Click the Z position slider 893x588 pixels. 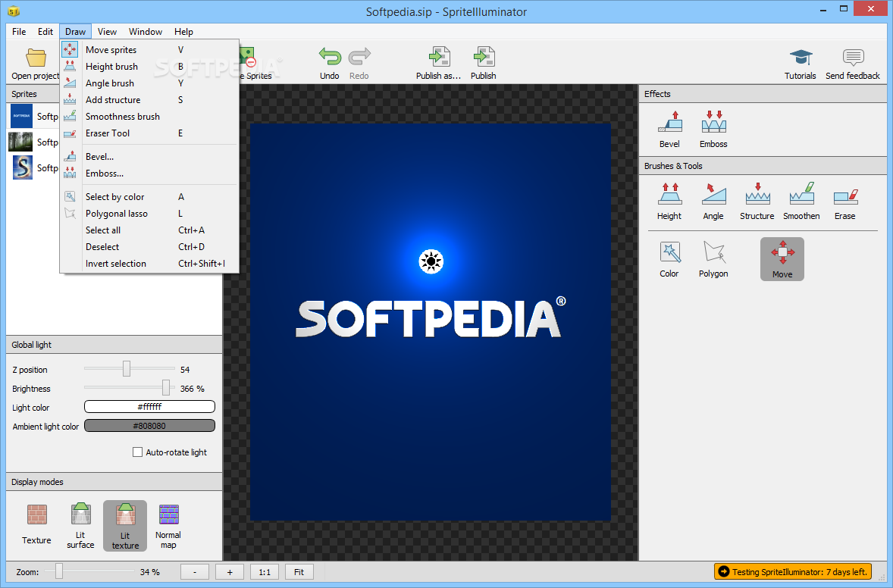130,369
